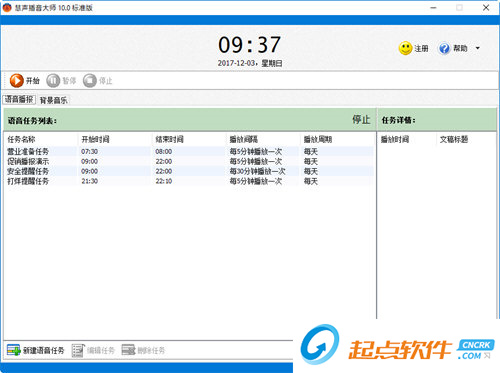Click the 停止 stop button in toolbar
The image size is (500, 373).
[x=98, y=81]
